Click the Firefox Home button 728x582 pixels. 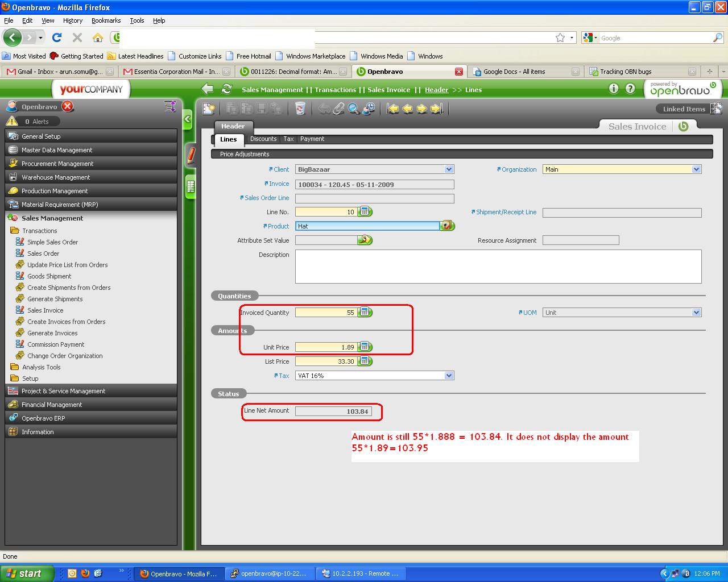tap(98, 38)
